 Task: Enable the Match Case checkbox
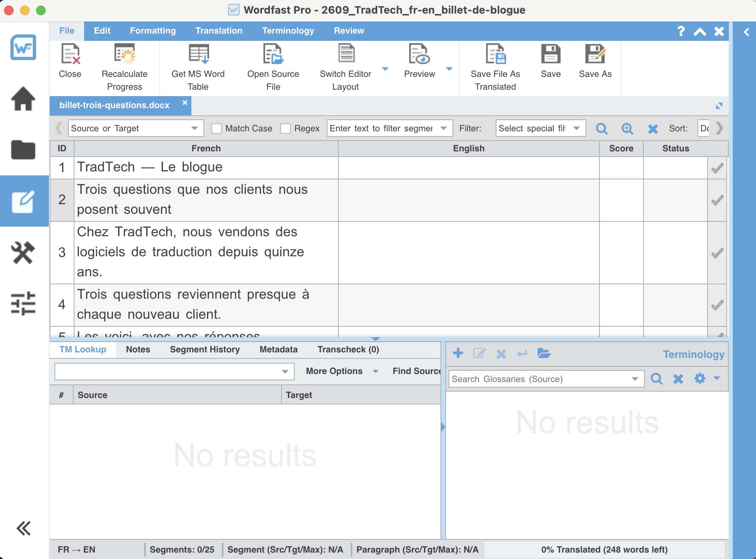click(217, 129)
